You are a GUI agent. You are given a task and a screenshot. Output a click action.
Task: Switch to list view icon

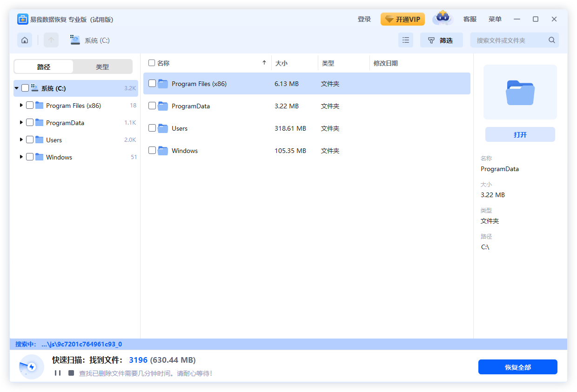(x=406, y=40)
